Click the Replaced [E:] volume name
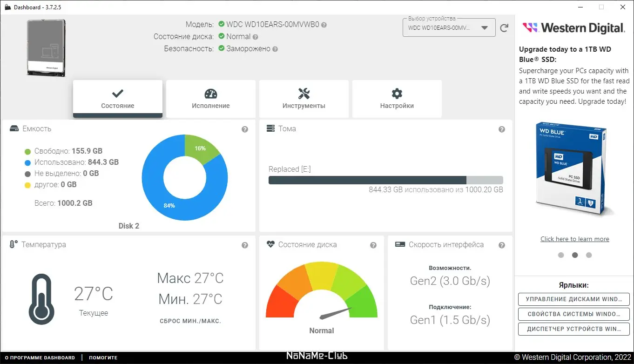Screen dimensions: 634x364 pyautogui.click(x=290, y=169)
